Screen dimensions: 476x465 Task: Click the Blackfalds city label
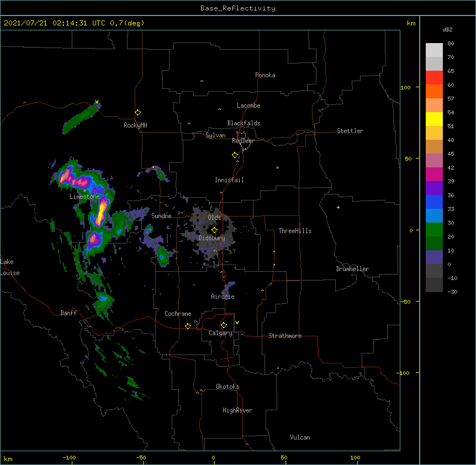tap(244, 123)
